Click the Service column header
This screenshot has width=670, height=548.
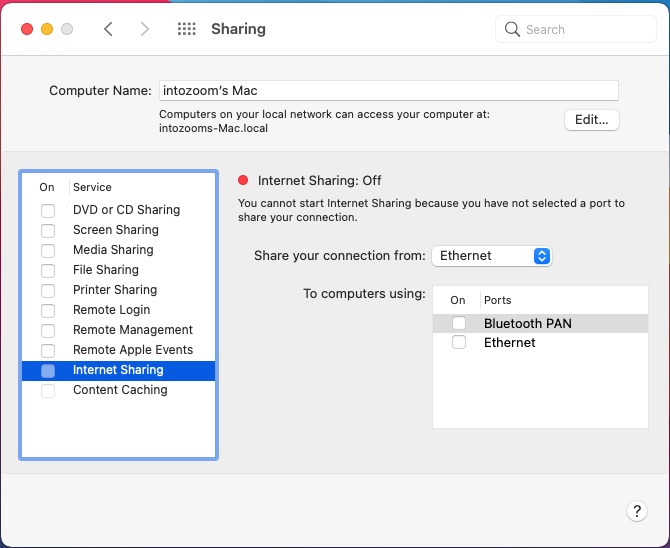[92, 187]
